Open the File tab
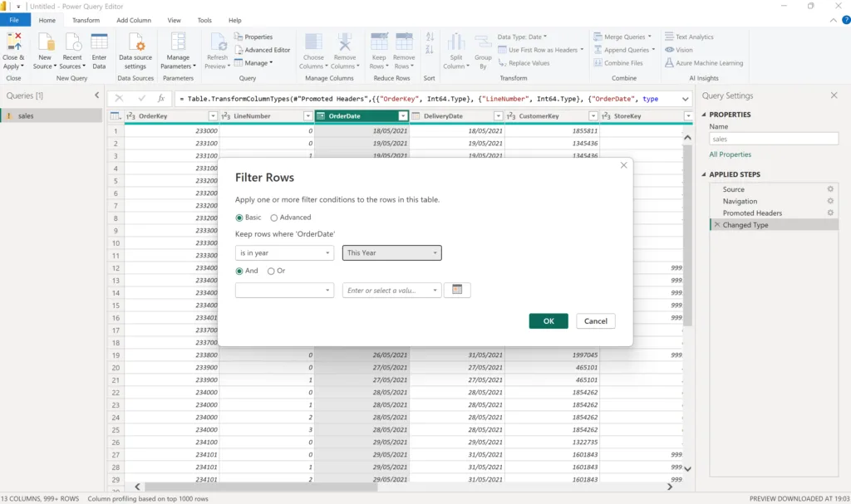 click(x=14, y=20)
